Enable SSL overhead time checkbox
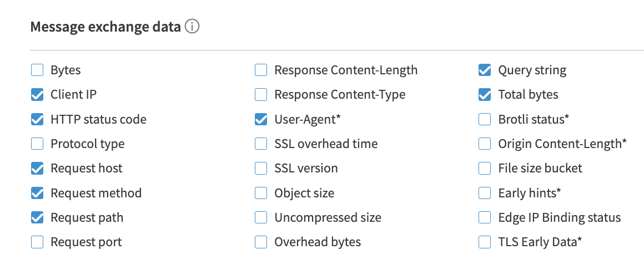The image size is (644, 275). tap(261, 144)
